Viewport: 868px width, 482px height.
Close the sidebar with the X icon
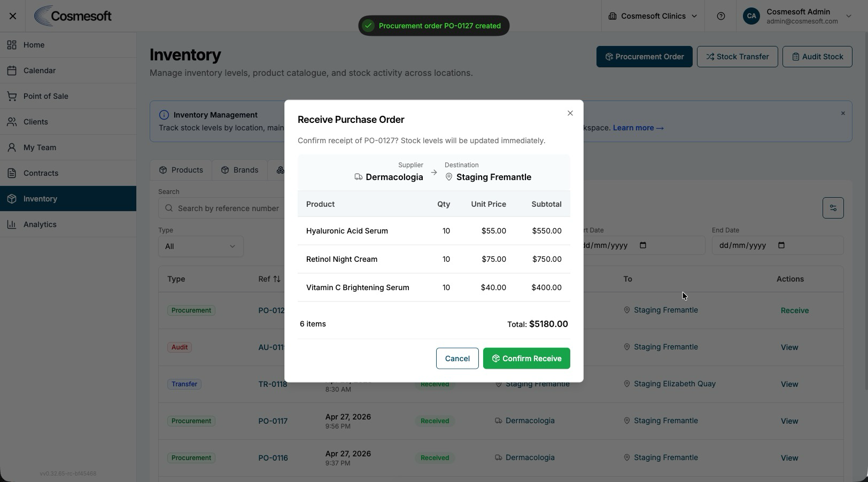pyautogui.click(x=13, y=16)
